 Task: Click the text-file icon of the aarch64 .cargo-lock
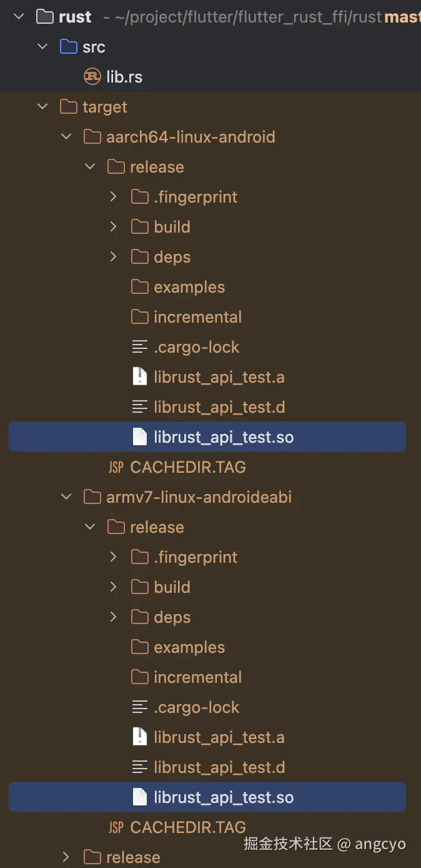(x=139, y=347)
